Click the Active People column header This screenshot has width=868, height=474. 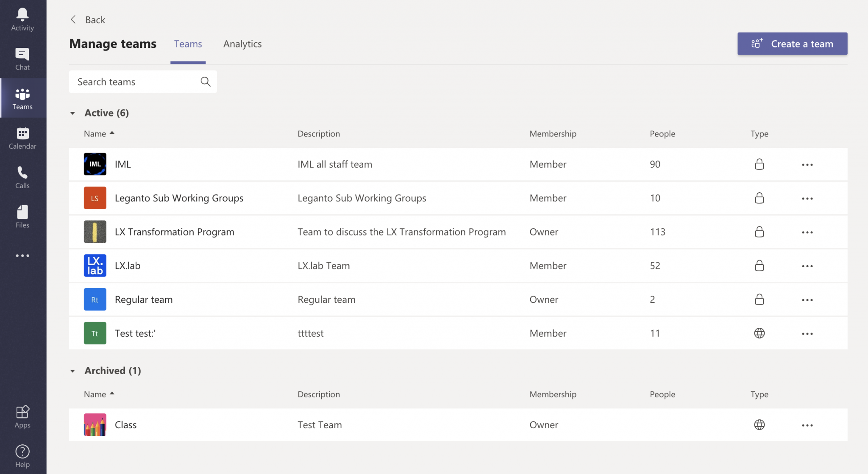tap(662, 134)
